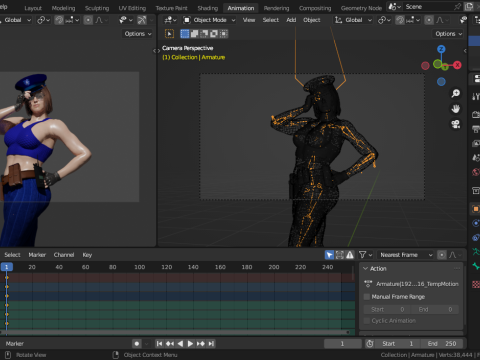Open right viewport Global orientation dropdown
The width and height of the screenshot is (480, 360).
click(x=354, y=20)
